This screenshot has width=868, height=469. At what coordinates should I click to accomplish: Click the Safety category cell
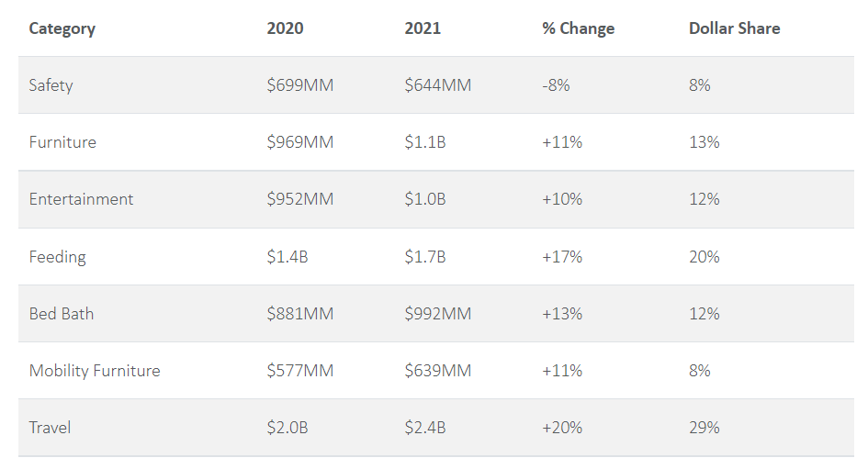[x=51, y=85]
